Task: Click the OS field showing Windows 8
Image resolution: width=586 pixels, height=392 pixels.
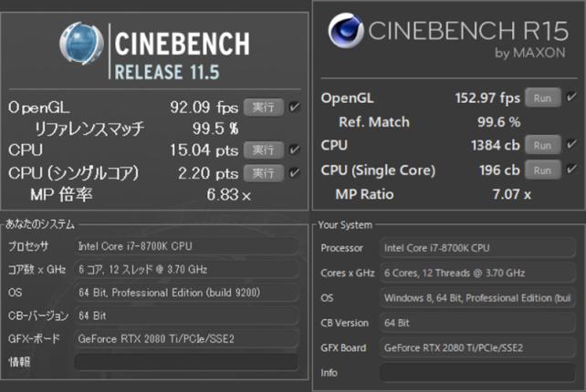Action: click(476, 298)
